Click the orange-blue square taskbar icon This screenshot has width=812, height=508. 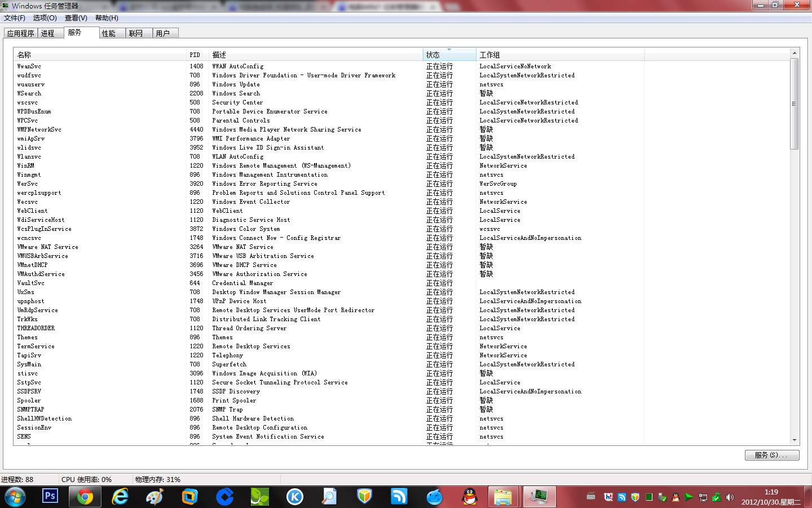coord(189,497)
